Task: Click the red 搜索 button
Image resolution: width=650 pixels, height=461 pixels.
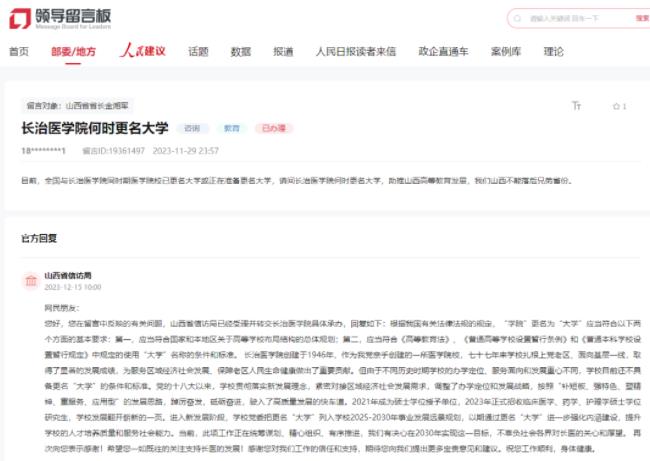Action: tap(643, 18)
